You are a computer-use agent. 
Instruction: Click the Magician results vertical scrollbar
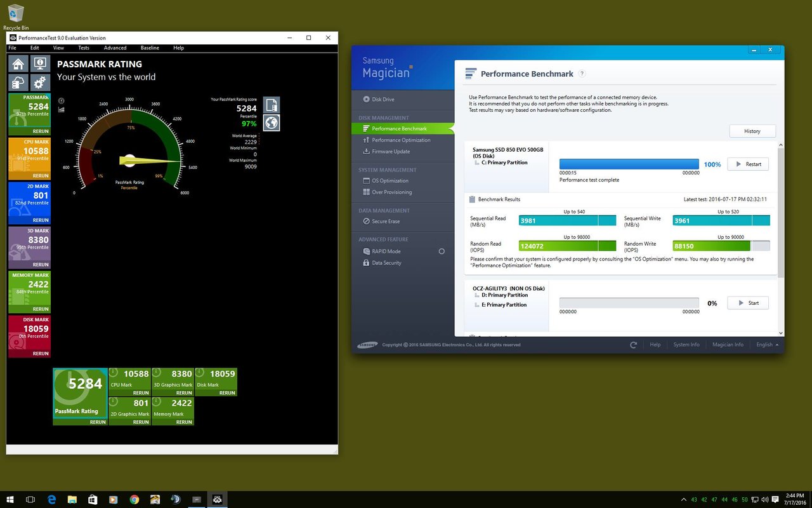781,213
